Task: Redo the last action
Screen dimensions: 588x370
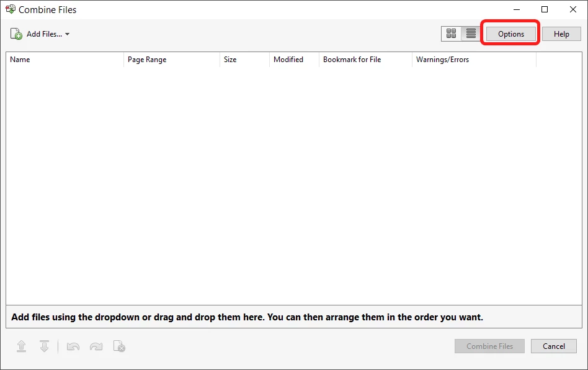Action: point(96,346)
